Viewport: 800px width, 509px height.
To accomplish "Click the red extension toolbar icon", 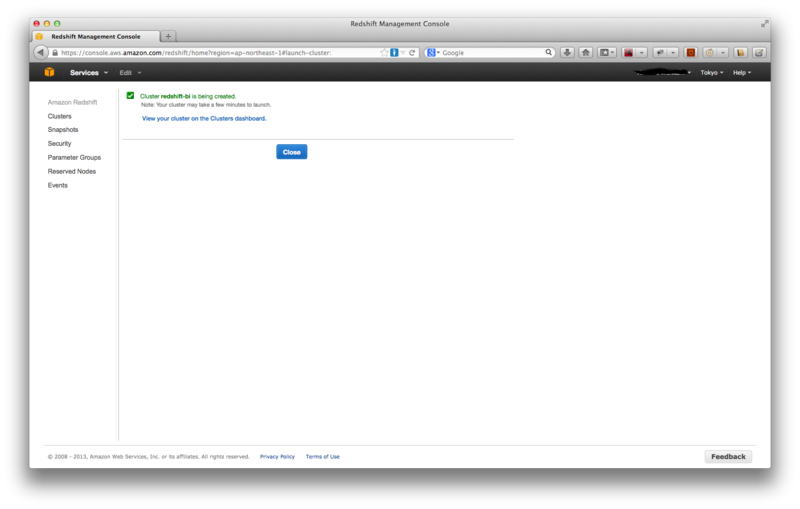I will (629, 53).
